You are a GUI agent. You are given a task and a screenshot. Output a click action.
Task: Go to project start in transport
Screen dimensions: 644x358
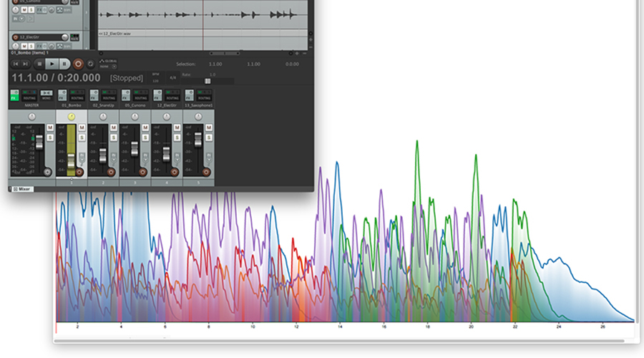[16, 64]
